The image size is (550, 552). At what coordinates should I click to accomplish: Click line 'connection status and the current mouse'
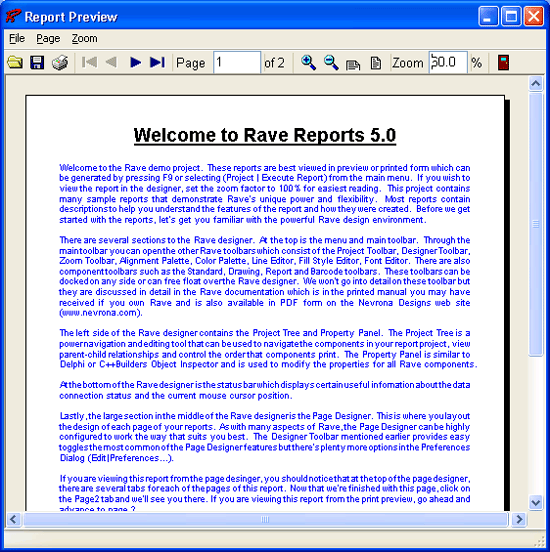(176, 396)
